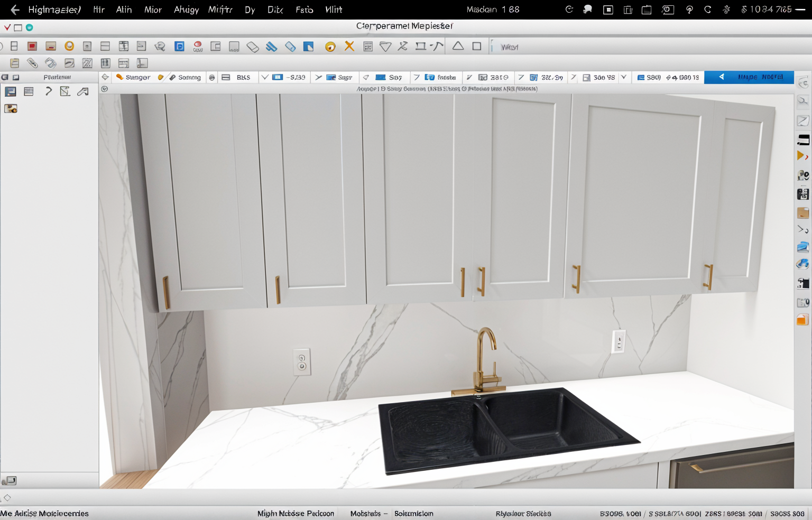
Task: Toggle the checkmark before -S/39
Action: (265, 77)
